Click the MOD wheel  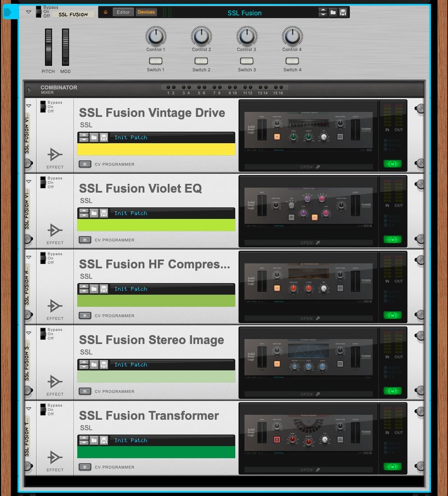[x=65, y=47]
